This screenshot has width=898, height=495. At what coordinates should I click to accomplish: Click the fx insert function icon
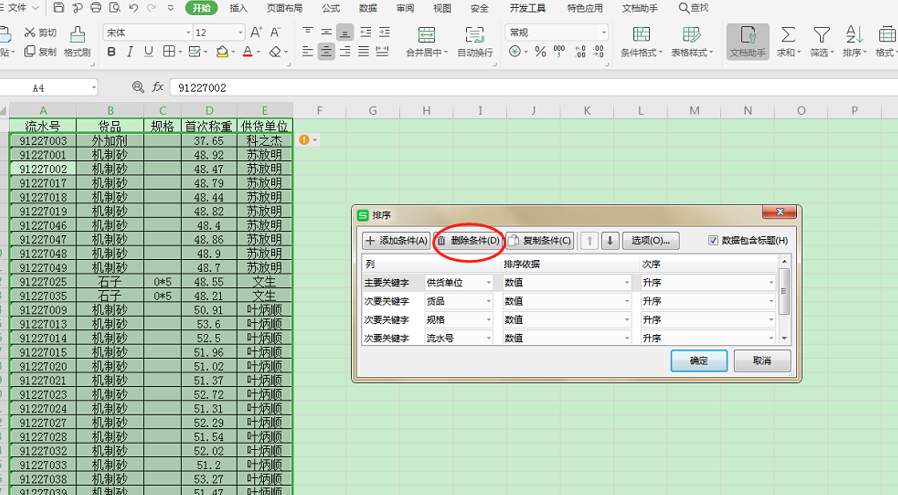157,87
